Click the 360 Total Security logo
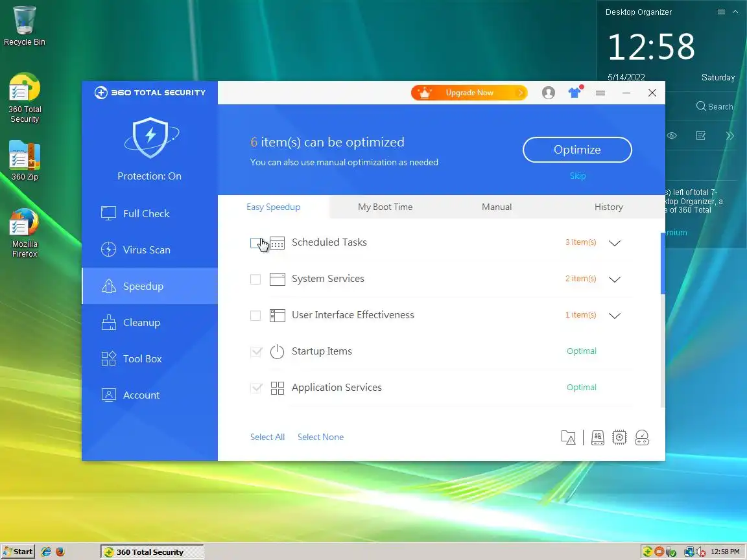747x560 pixels. (150, 93)
